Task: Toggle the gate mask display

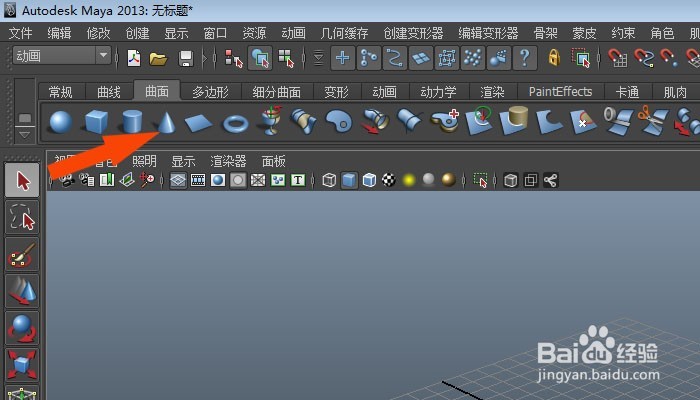Action: tap(238, 180)
